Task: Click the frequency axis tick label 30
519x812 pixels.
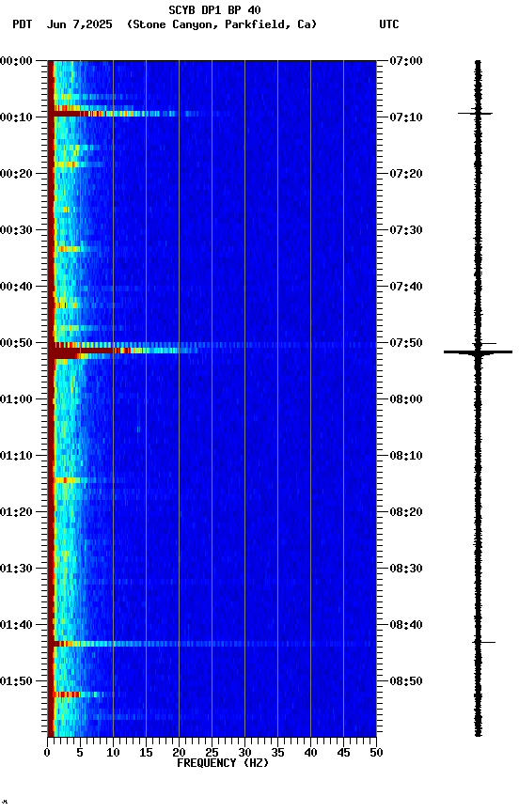Action: [244, 753]
